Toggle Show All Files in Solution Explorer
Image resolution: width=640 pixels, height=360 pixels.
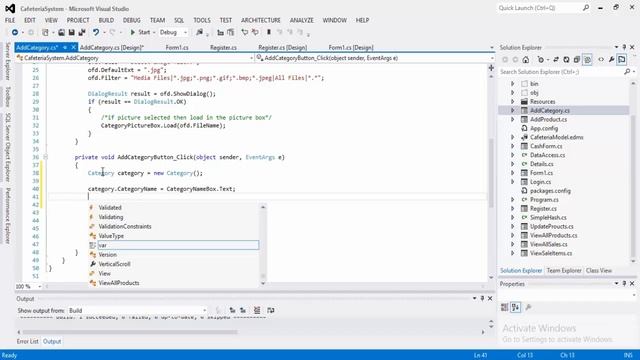587,60
